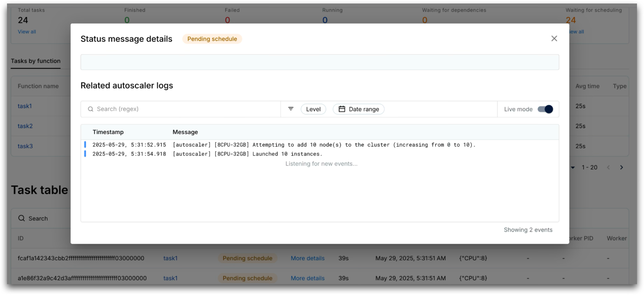Click the Pending schedule badge in dialog header

click(x=212, y=39)
